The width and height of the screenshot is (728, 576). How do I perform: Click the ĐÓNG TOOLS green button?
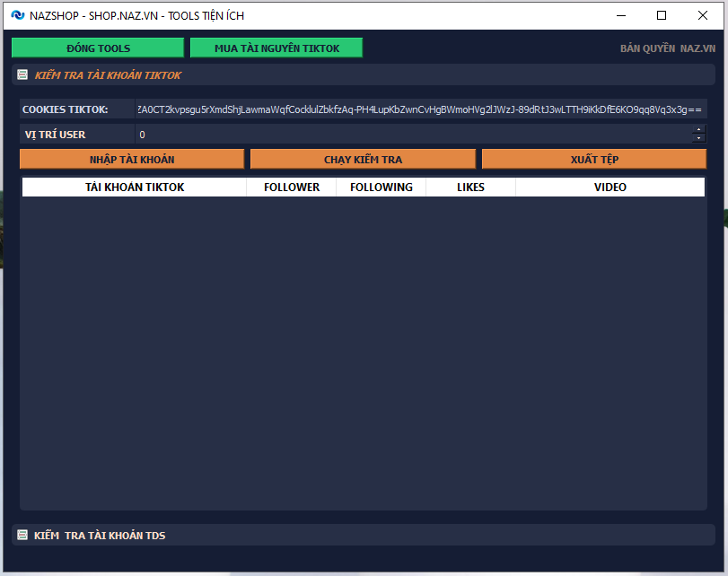pos(98,48)
